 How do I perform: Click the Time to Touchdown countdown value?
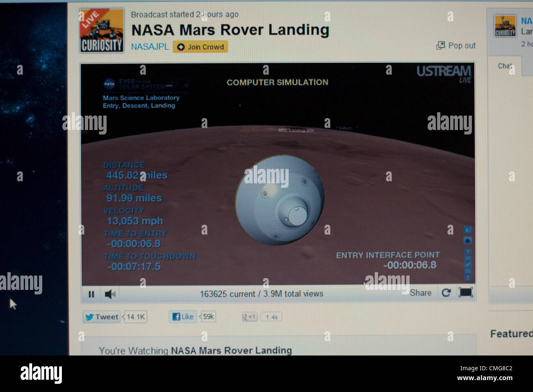pyautogui.click(x=134, y=267)
